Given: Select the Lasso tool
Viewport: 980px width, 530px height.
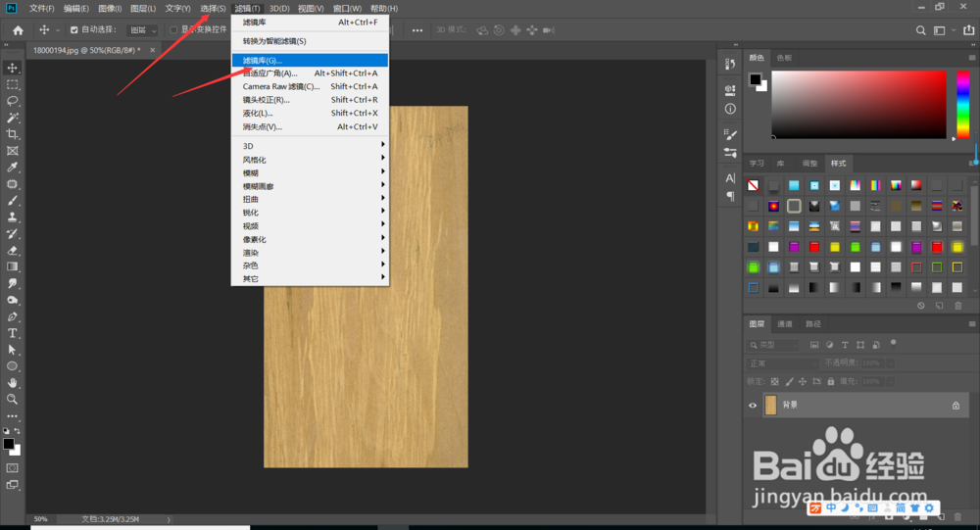Looking at the screenshot, I should point(12,101).
